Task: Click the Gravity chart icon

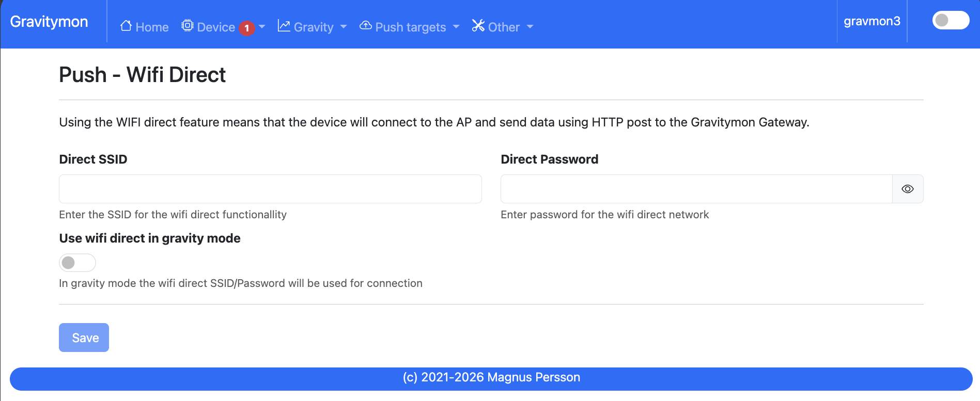Action: [284, 26]
